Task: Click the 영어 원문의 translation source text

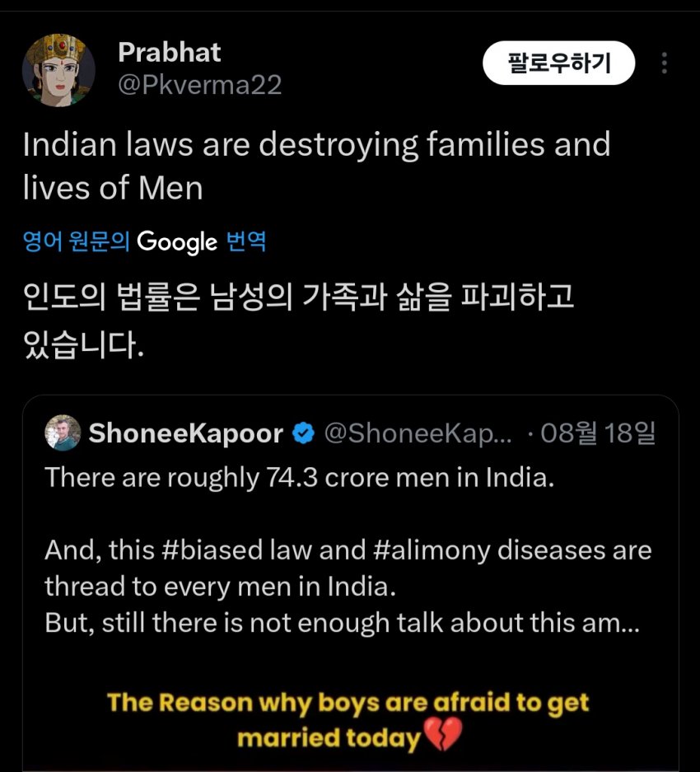Action: [x=77, y=242]
